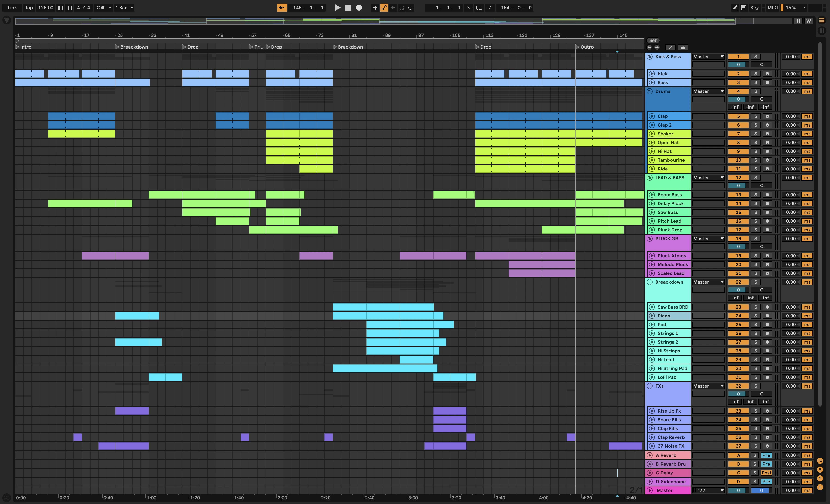Click Re-Enable Automation arrow

[x=393, y=7]
